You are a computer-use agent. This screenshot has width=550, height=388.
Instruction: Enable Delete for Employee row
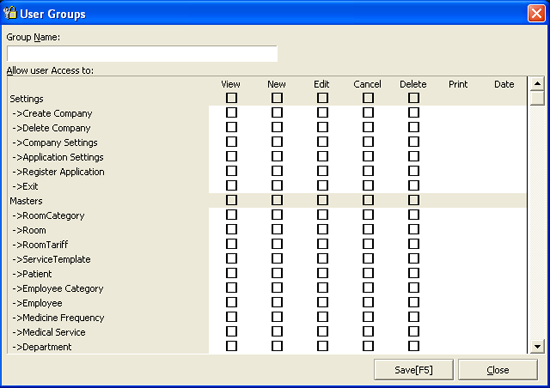pyautogui.click(x=414, y=302)
